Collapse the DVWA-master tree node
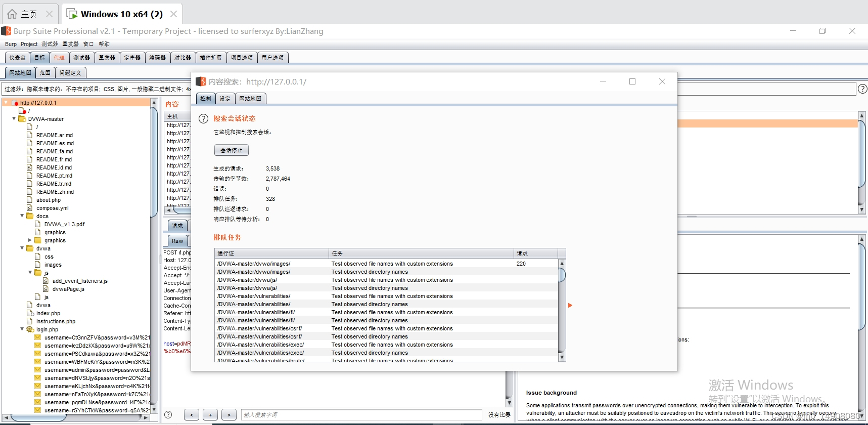The width and height of the screenshot is (868, 425). 14,119
